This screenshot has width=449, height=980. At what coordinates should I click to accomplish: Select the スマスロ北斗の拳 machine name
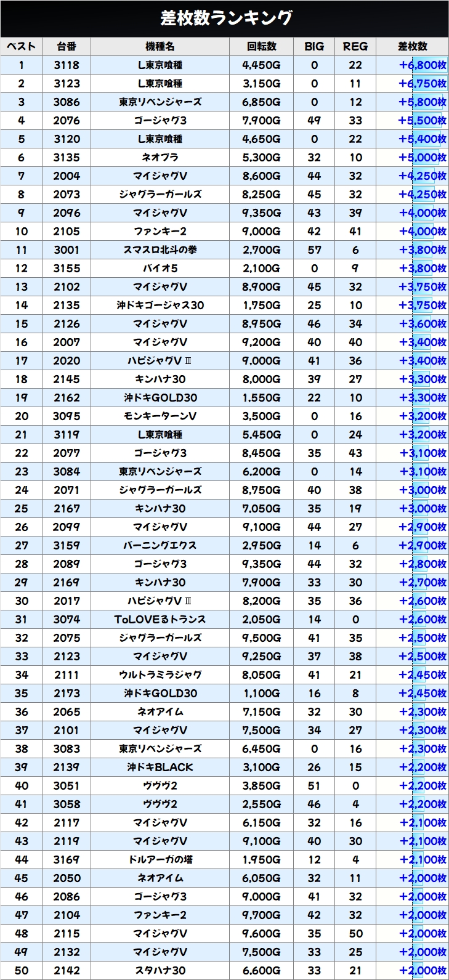coord(160,250)
